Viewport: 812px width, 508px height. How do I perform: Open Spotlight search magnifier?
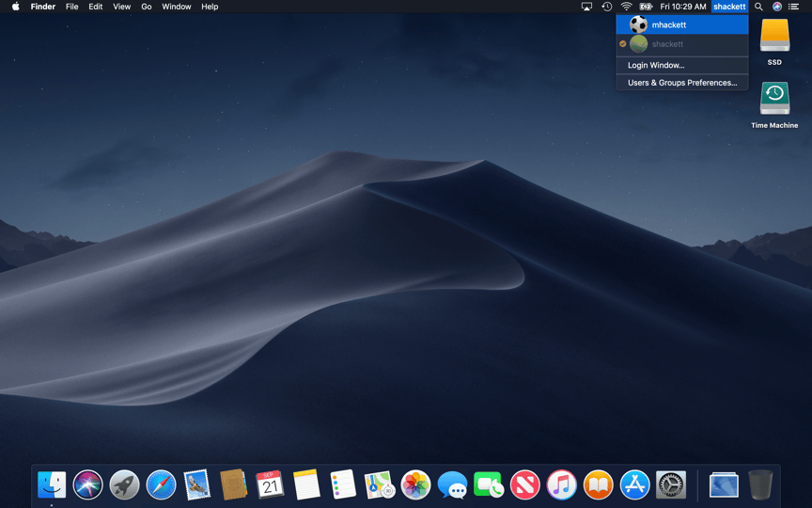point(758,7)
